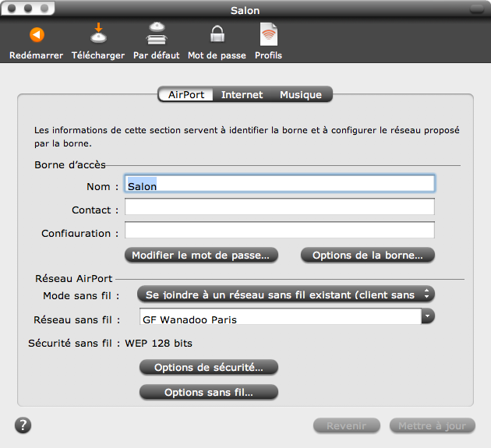Open the Mot de passe lock icon
Image resolution: width=491 pixels, height=448 pixels.
pyautogui.click(x=217, y=35)
